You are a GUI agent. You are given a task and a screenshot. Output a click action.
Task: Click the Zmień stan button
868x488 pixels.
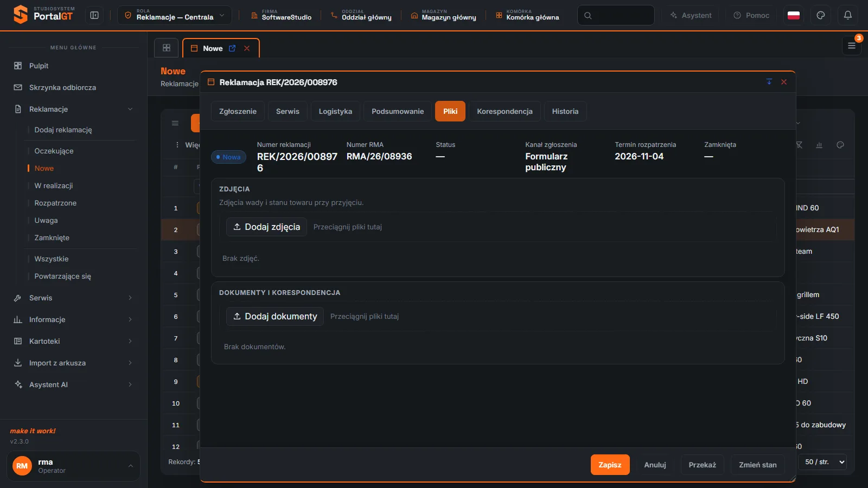[x=758, y=465]
